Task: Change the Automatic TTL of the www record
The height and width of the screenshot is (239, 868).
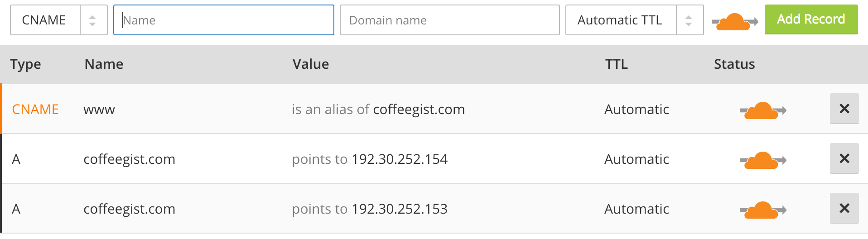Action: pos(637,109)
